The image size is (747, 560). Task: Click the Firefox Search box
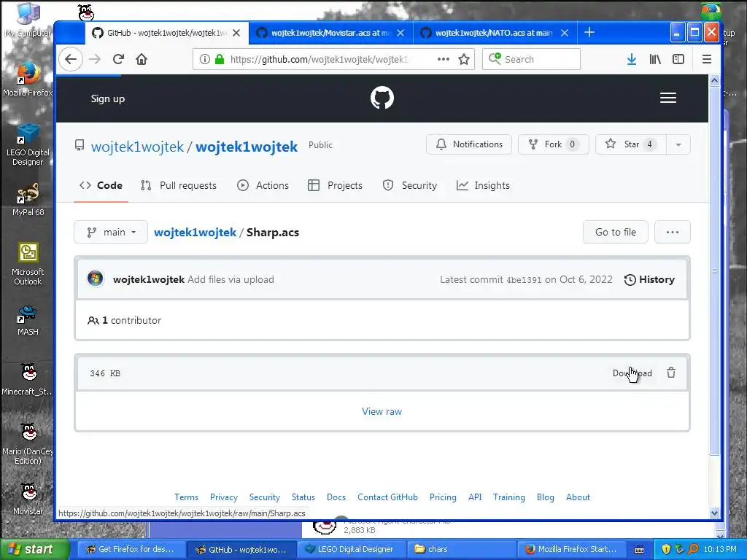(531, 59)
